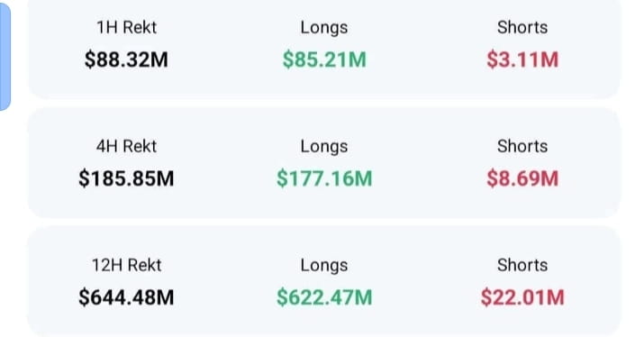Open the 4H Rekt card background
The height and width of the screenshot is (337, 644).
pos(324,163)
